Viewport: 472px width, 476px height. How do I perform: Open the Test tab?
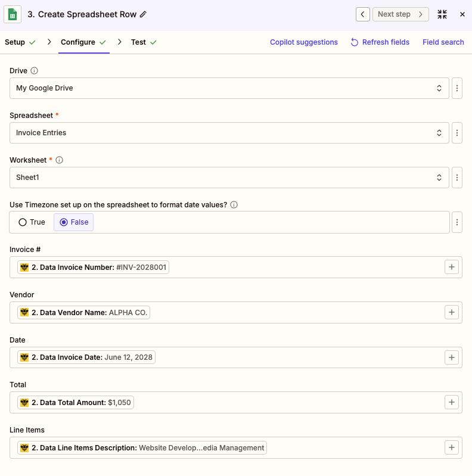pyautogui.click(x=144, y=42)
